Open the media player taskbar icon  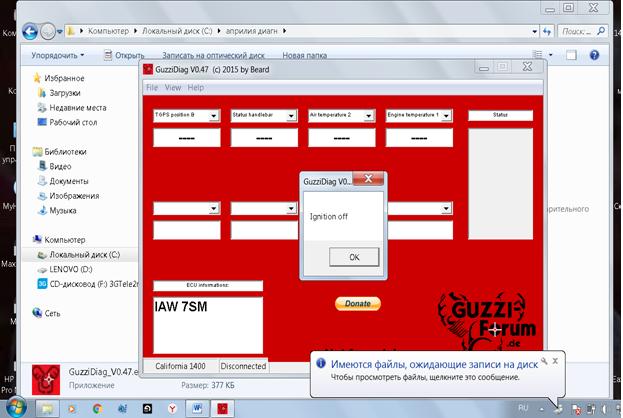(x=72, y=408)
